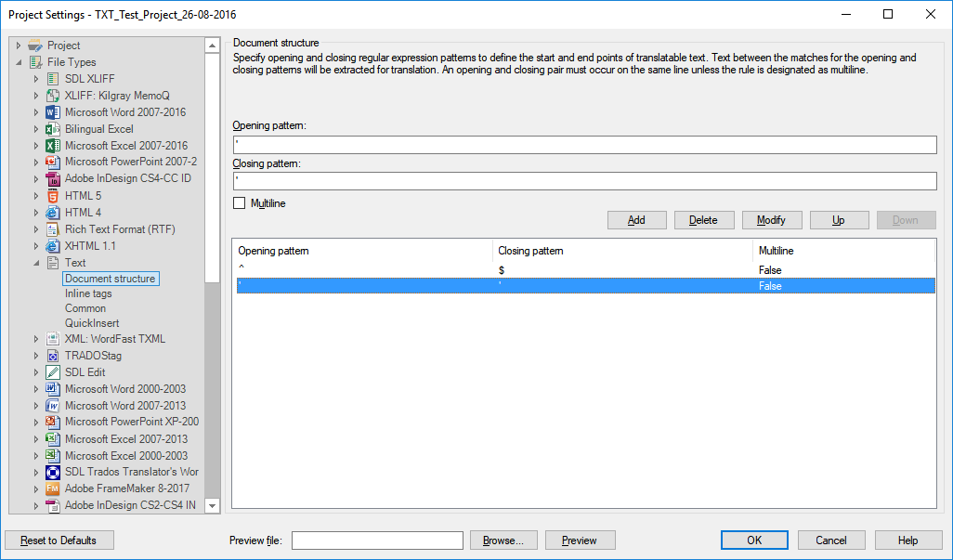953x560 pixels.
Task: Click Reset to Defaults button
Action: tap(59, 540)
